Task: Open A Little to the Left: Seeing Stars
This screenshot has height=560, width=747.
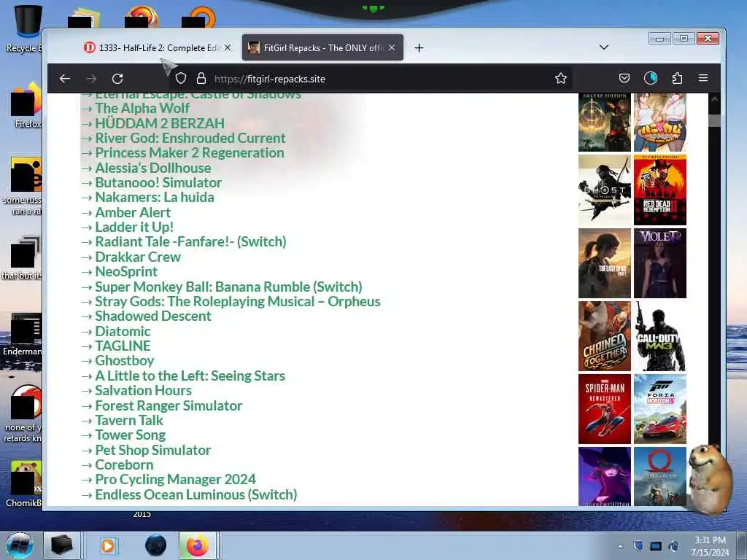Action: 190,376
